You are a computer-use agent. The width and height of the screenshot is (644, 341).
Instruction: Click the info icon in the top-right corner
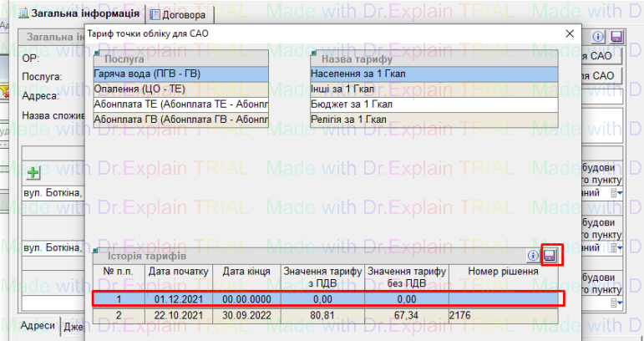598,38
